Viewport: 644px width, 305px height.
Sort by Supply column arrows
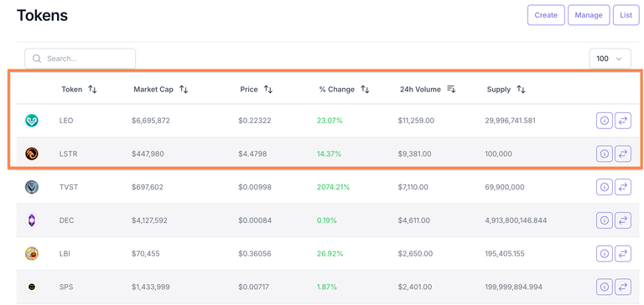tap(521, 89)
